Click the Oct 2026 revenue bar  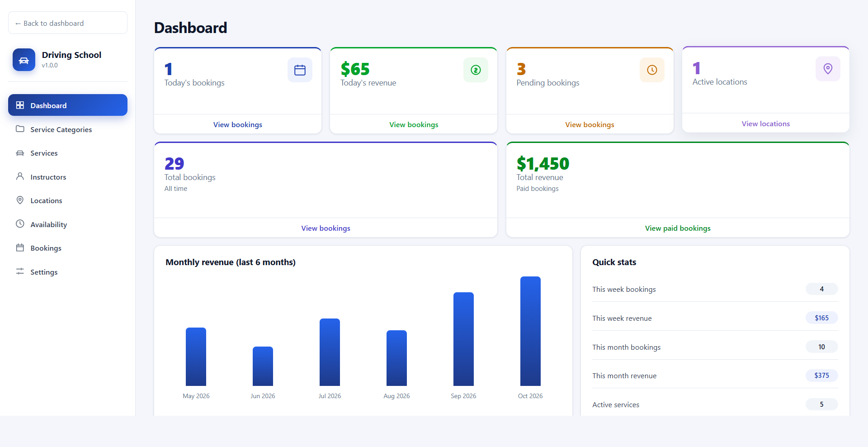(530, 331)
